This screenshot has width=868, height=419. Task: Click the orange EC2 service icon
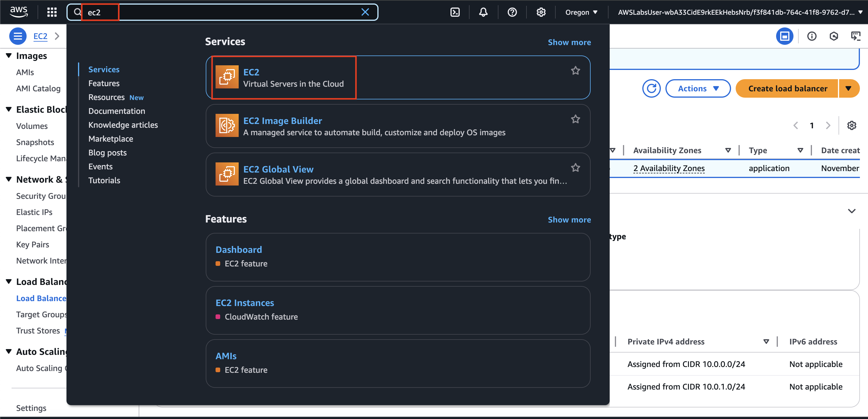[227, 77]
